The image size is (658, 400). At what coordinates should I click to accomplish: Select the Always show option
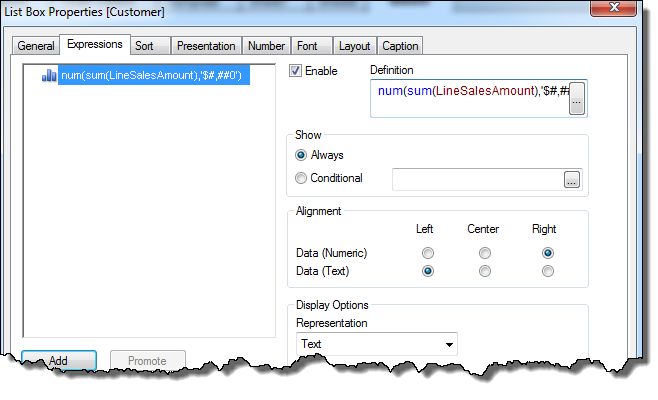pyautogui.click(x=301, y=155)
